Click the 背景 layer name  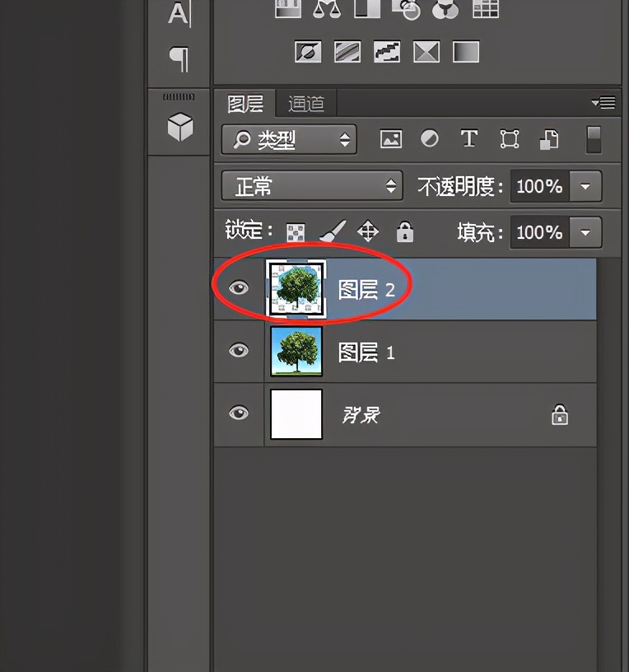tap(361, 415)
